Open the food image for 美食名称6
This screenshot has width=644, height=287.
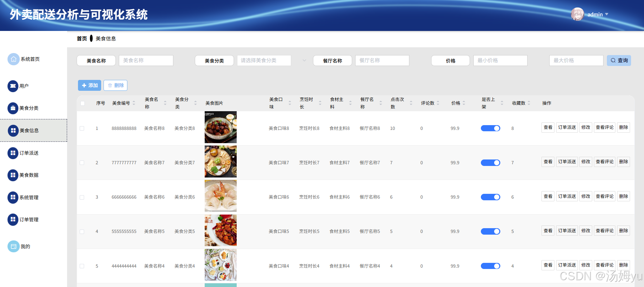[221, 196]
